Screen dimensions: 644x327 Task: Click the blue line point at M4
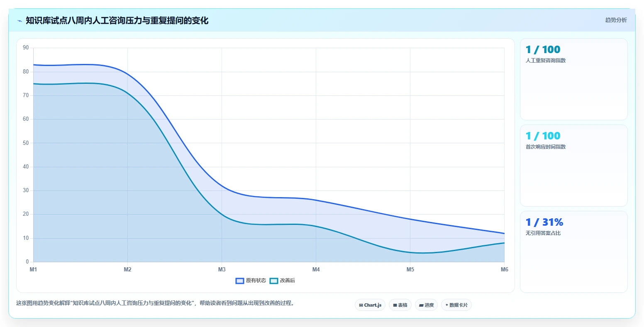316,200
